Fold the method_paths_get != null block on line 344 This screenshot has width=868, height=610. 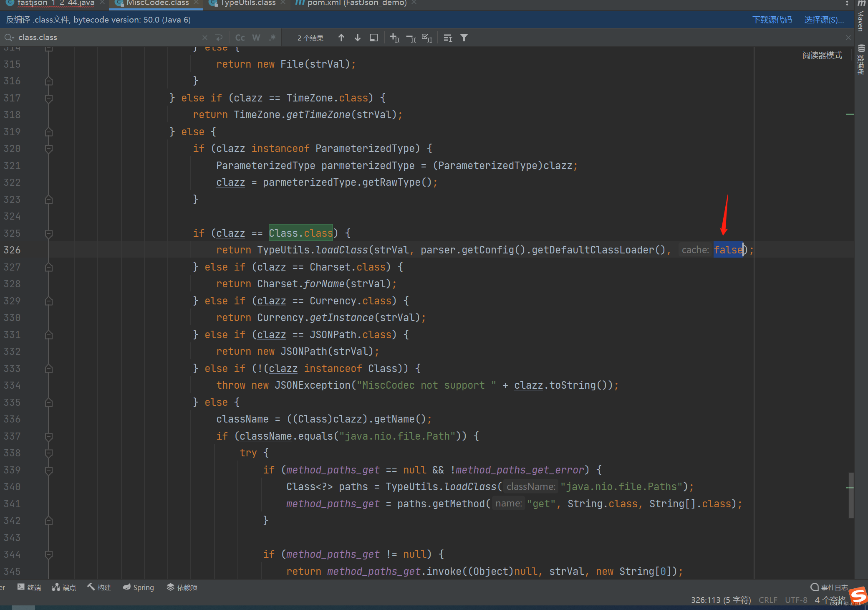coord(49,554)
